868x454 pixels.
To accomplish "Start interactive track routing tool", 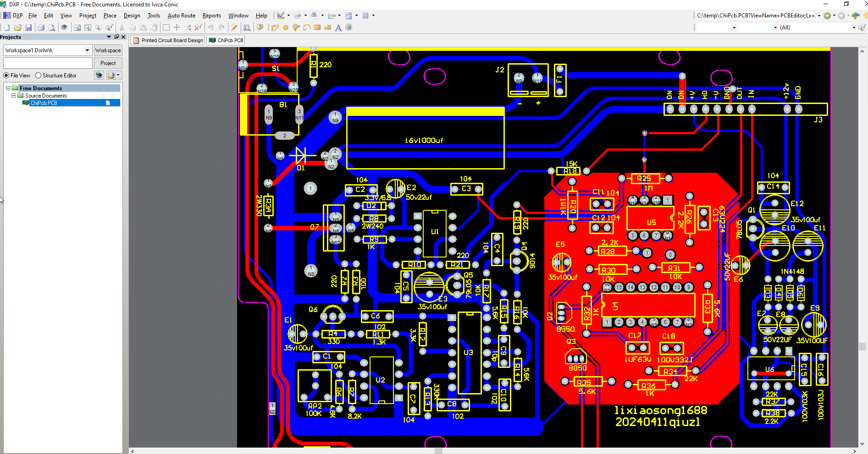I will (x=275, y=27).
